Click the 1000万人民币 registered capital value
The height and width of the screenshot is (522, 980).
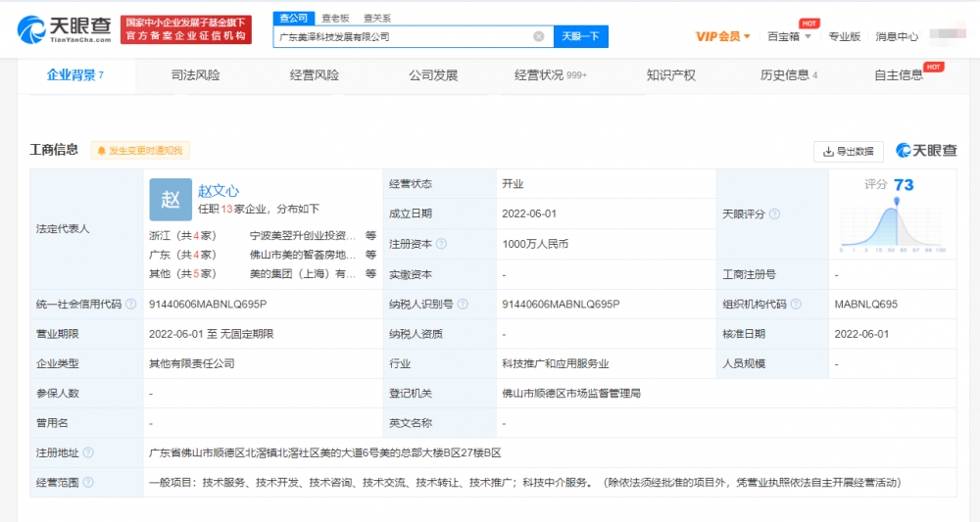[535, 244]
